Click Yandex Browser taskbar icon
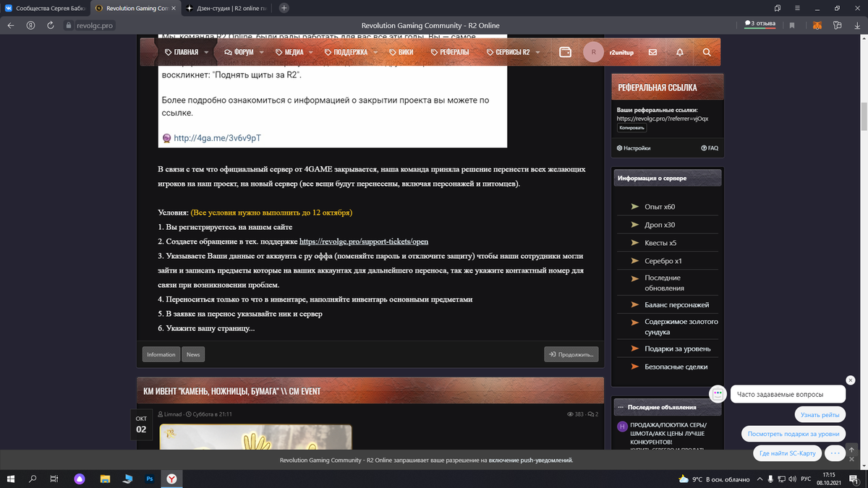Screen dimensions: 868x488 171,479
